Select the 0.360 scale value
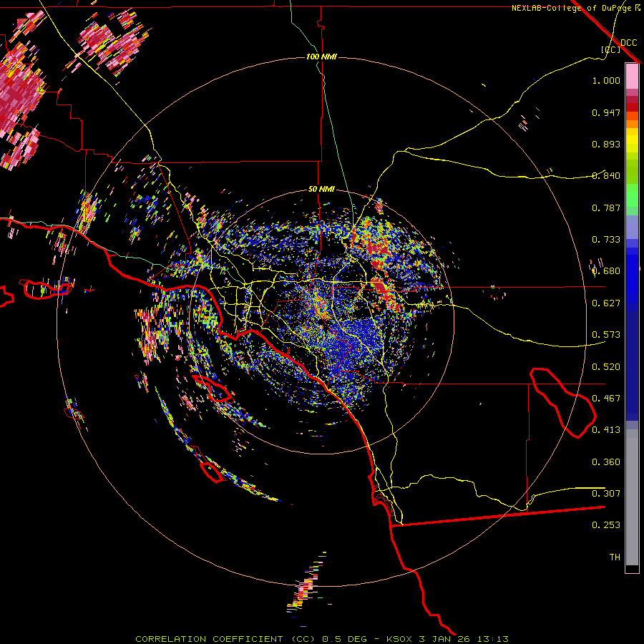This screenshot has height=644, width=644. 606,462
